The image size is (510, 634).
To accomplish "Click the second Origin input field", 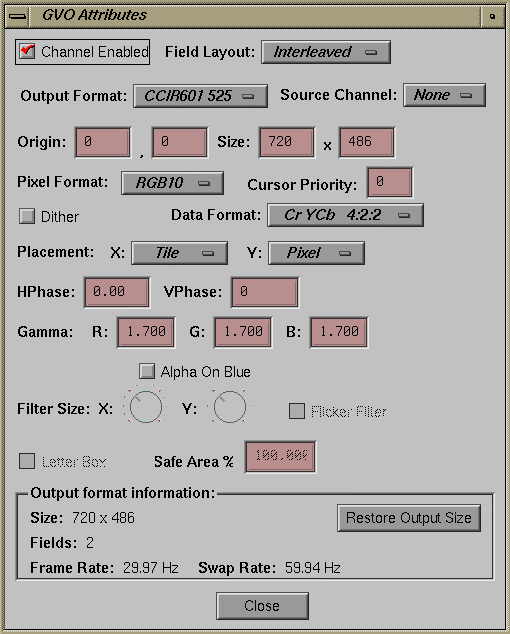I will click(x=180, y=142).
